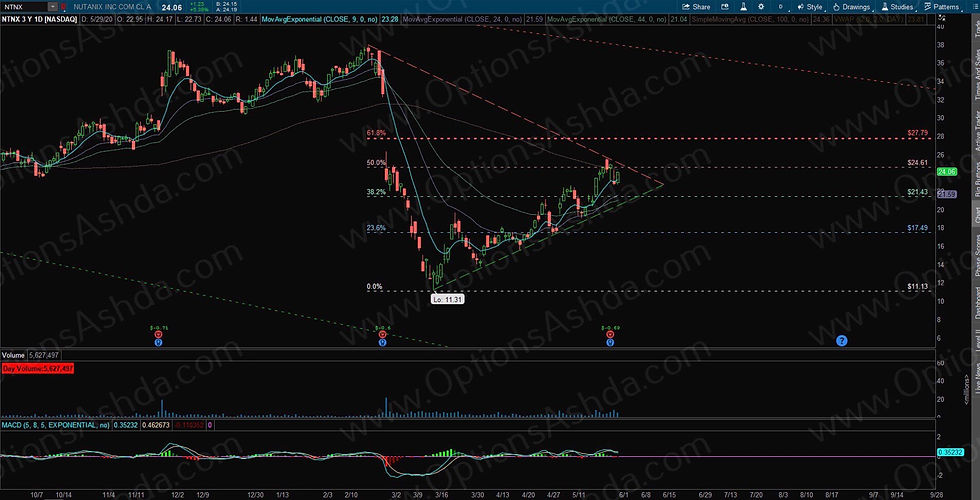Click the 38.2% Fibonacci level label

point(376,192)
